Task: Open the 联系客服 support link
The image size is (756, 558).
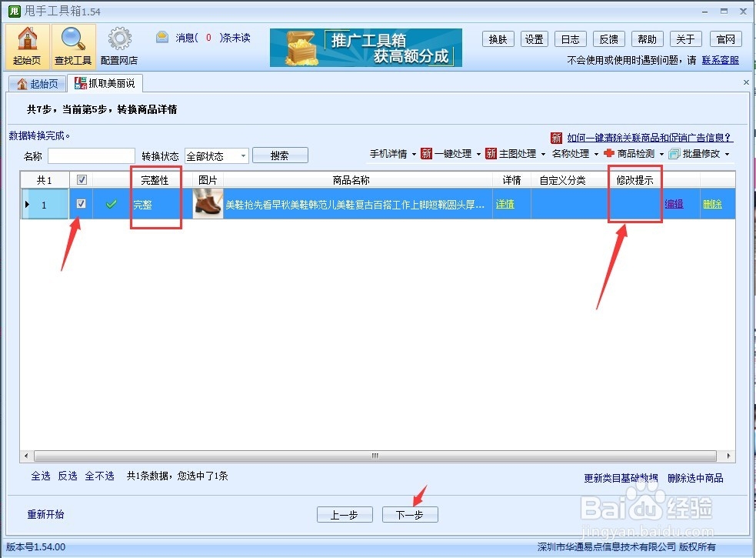Action: click(x=720, y=59)
